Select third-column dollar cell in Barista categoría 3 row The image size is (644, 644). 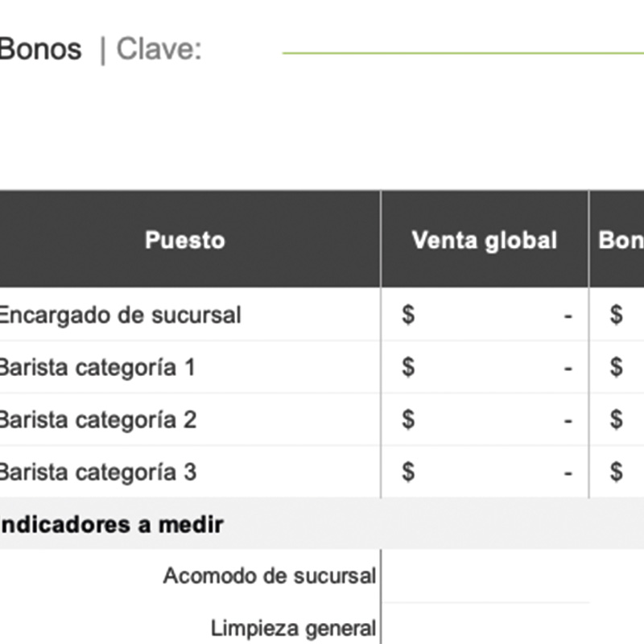pyautogui.click(x=617, y=472)
